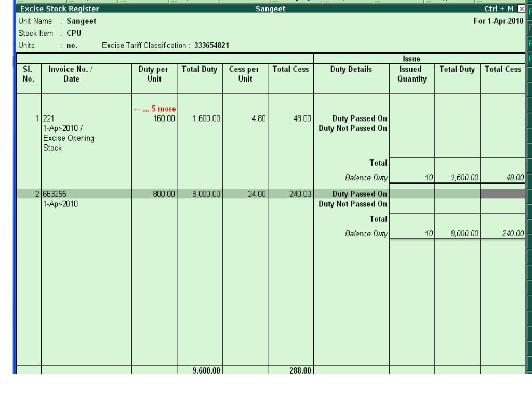
Task: Click the italic 240.00 balance cess amount
Action: [513, 234]
